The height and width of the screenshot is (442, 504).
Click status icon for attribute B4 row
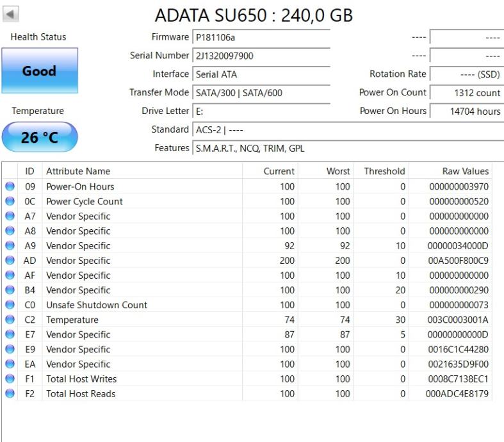click(x=10, y=290)
